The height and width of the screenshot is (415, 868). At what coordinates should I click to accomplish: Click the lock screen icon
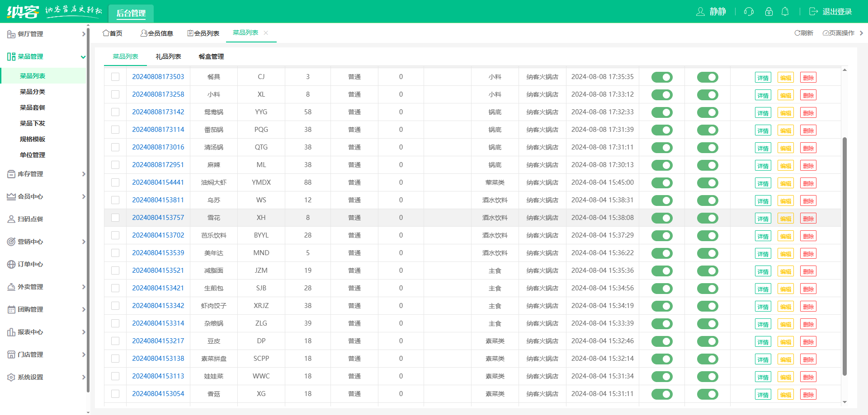(769, 12)
